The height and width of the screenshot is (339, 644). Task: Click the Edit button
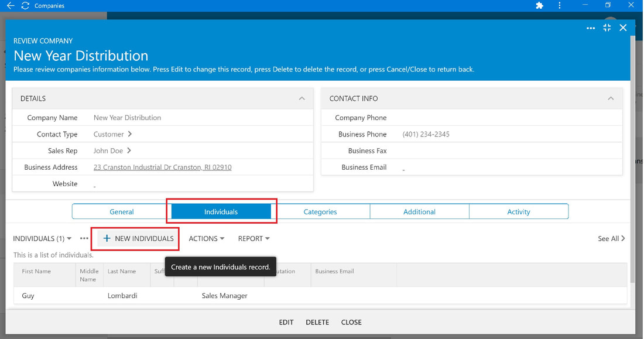click(x=286, y=322)
